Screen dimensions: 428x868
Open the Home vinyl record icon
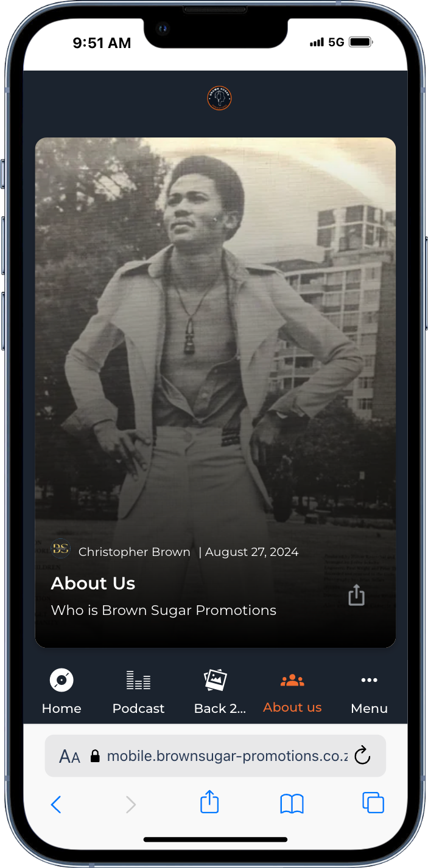[x=61, y=680]
